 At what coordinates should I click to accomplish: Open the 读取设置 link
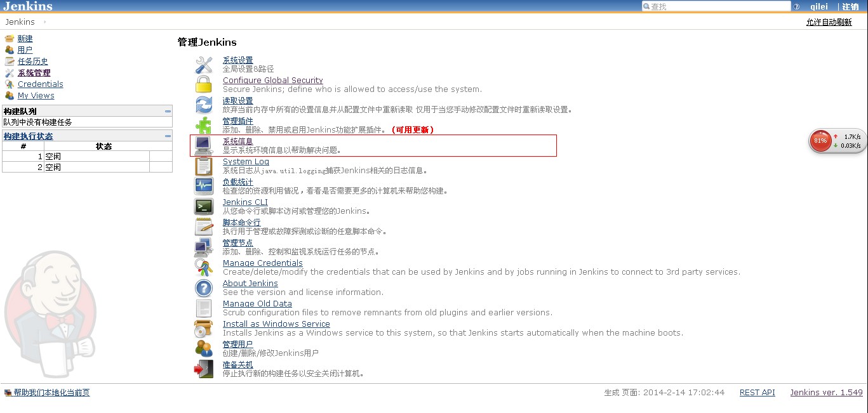point(238,101)
